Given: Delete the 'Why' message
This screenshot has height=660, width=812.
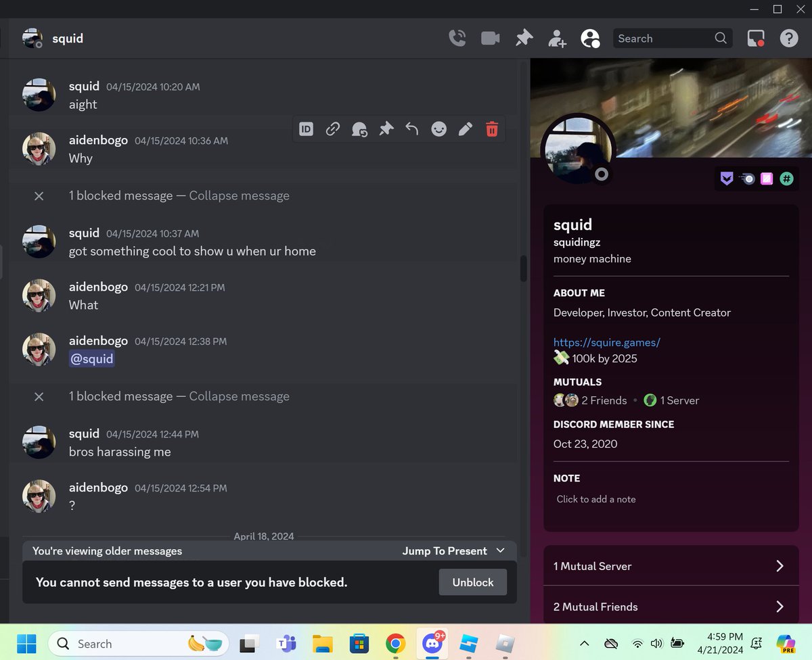Looking at the screenshot, I should coord(492,128).
